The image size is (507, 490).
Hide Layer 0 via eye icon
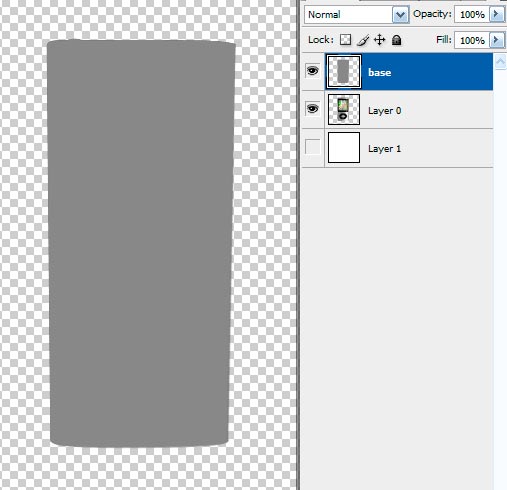coord(312,109)
